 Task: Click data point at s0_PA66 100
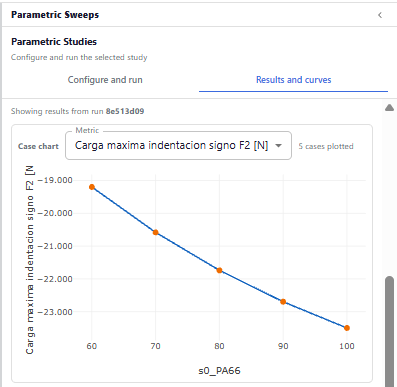pyautogui.click(x=347, y=328)
